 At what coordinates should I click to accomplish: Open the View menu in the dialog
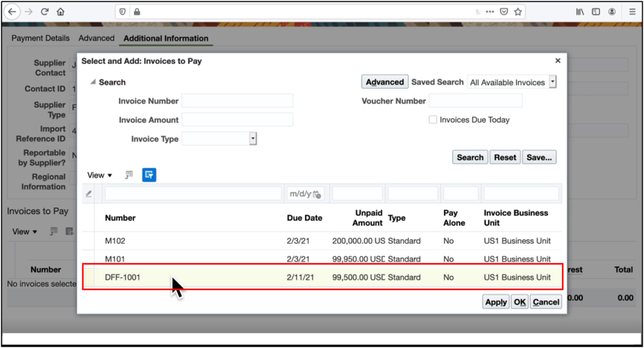(x=99, y=175)
